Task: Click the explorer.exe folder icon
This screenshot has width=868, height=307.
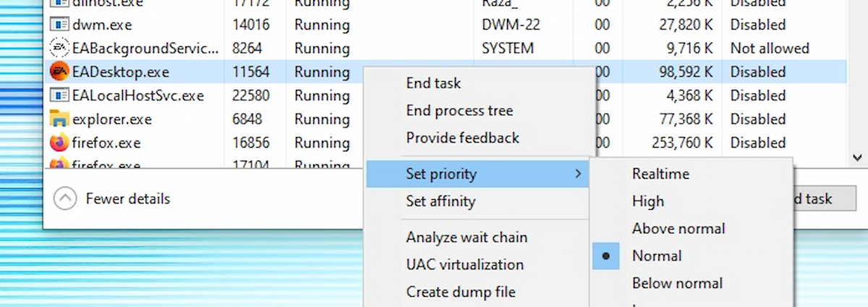Action: 59,119
